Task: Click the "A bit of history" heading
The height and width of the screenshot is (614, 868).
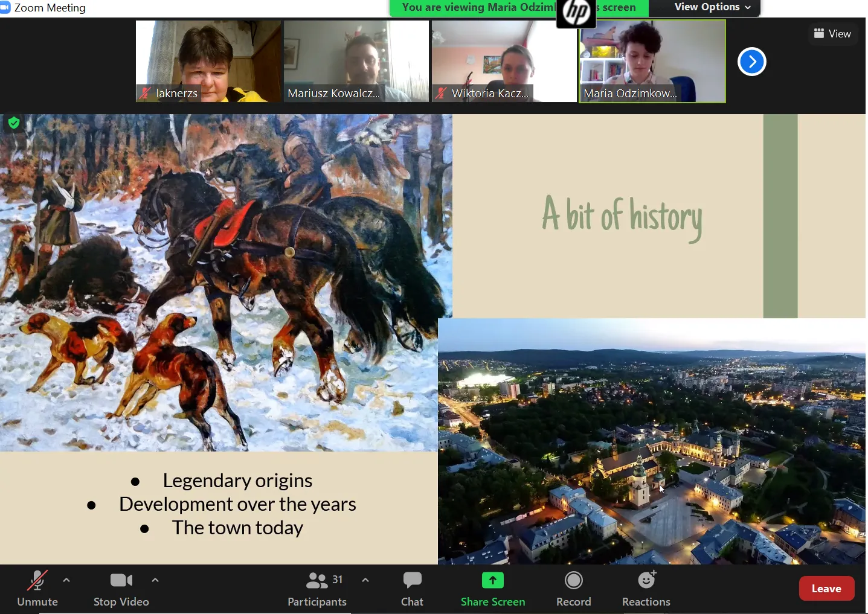Action: click(x=622, y=217)
